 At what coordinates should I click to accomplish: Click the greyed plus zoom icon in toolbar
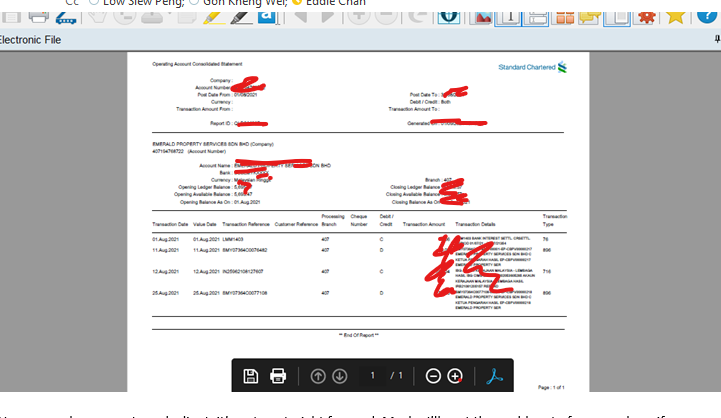(x=359, y=17)
